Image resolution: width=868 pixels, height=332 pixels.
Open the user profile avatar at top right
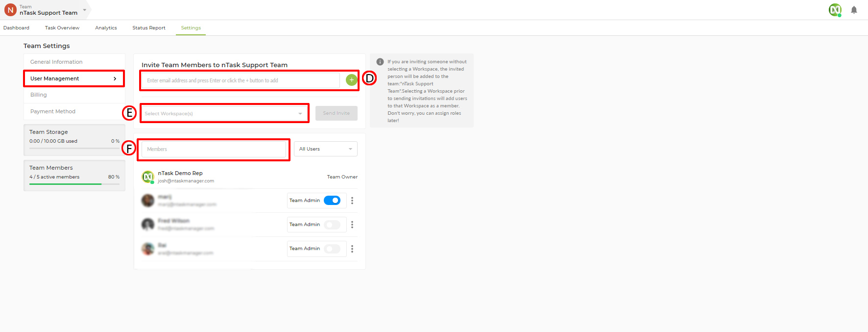coord(835,10)
